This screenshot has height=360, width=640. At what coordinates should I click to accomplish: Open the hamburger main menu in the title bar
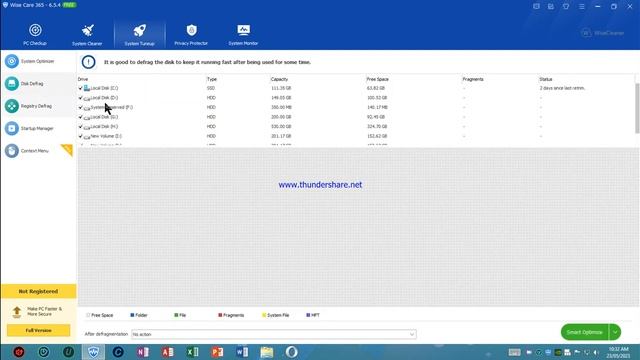581,7
